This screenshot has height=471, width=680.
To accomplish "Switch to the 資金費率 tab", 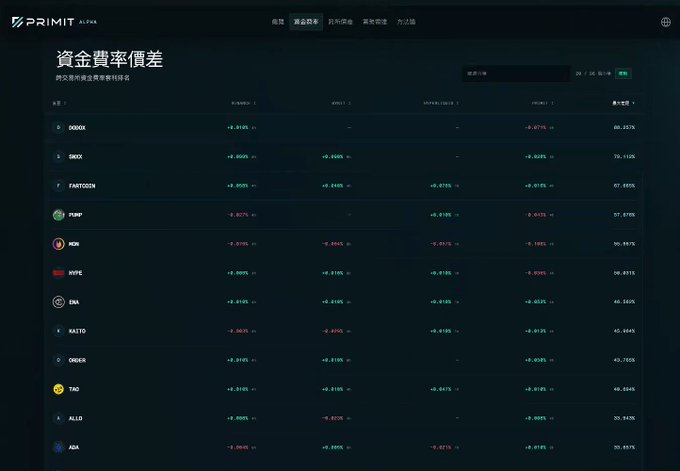I will tap(306, 22).
